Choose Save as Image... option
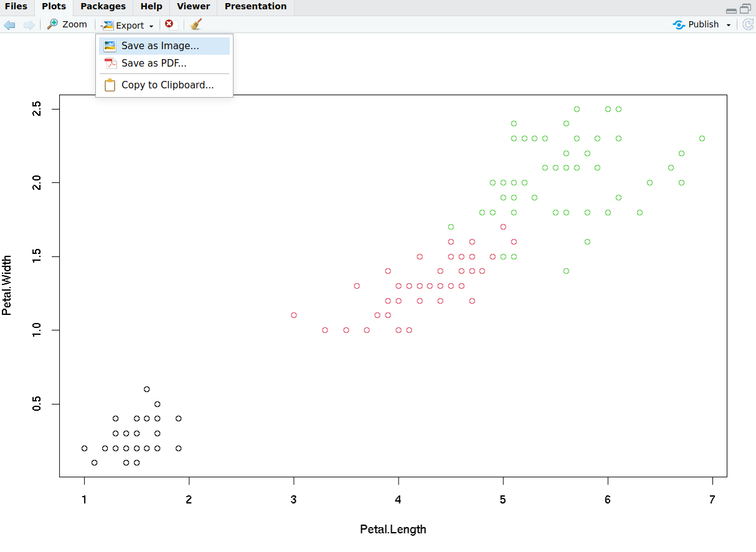The image size is (756, 552). [160, 46]
